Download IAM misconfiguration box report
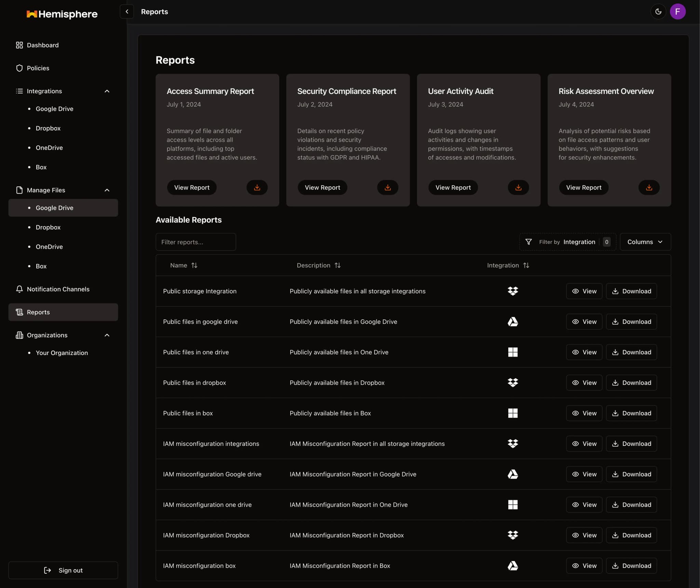 tap(631, 566)
